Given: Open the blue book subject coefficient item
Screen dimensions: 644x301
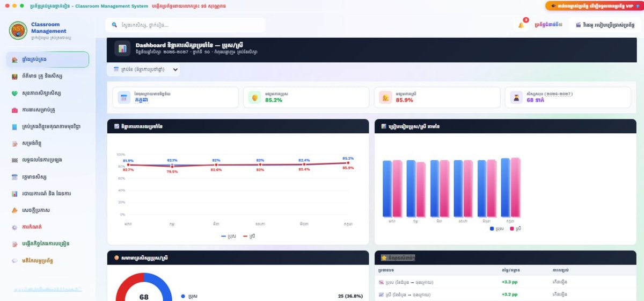Looking at the screenshot, I should point(48,127).
